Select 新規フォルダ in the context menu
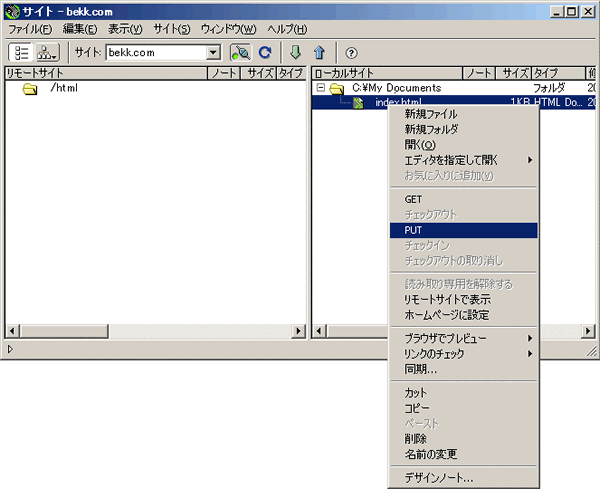 (x=463, y=129)
